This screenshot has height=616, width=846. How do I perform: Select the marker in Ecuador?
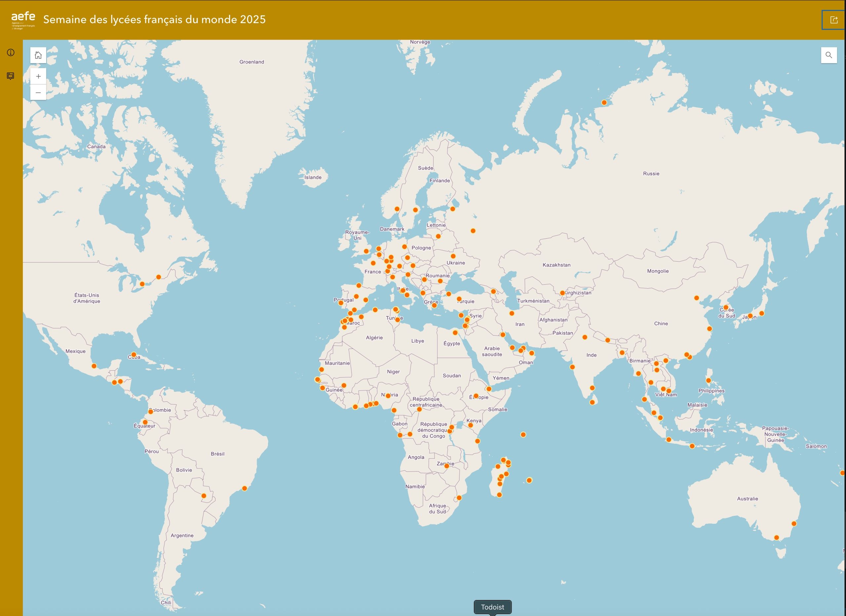click(x=145, y=422)
